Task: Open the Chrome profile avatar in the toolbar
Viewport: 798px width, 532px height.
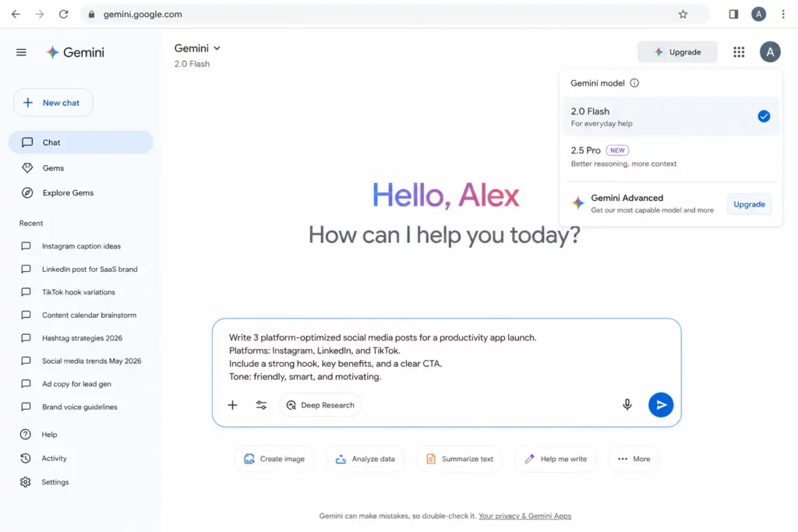Action: tap(758, 14)
